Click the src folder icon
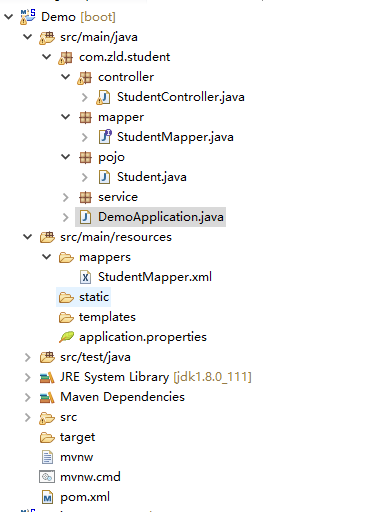 (x=47, y=418)
